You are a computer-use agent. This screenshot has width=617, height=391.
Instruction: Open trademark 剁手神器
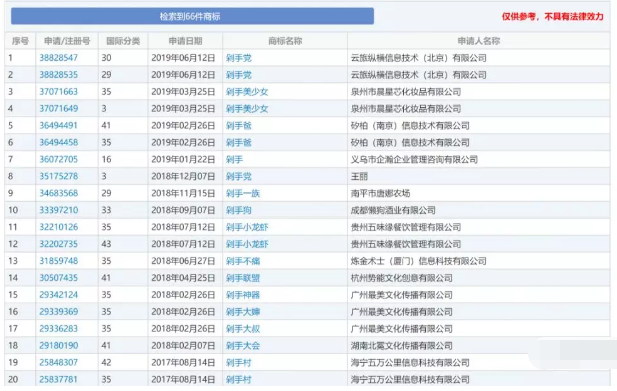(x=243, y=295)
